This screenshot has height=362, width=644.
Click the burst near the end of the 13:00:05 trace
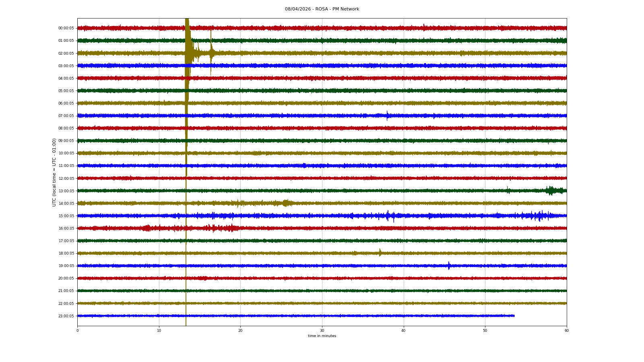click(x=550, y=191)
